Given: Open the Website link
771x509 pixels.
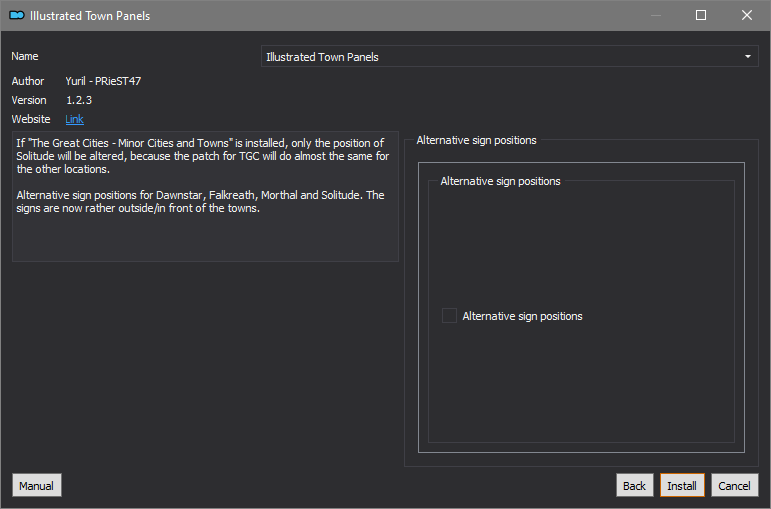Looking at the screenshot, I should click(x=74, y=119).
